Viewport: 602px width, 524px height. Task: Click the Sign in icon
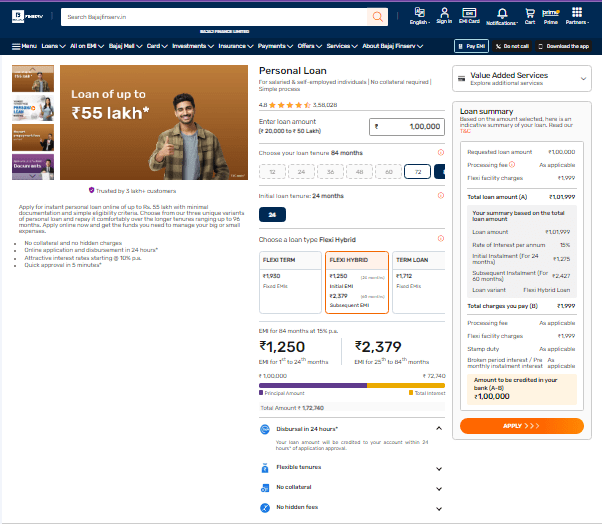(x=444, y=15)
